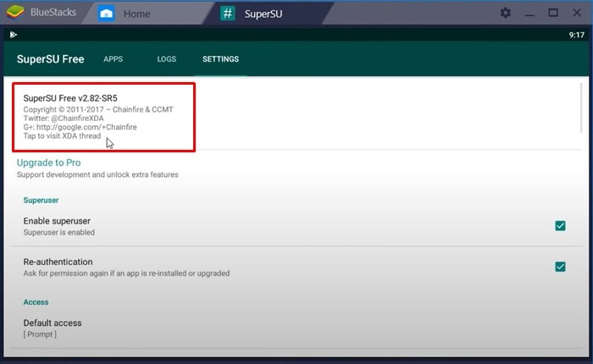Toggle the Enable superuser checkbox
This screenshot has width=593, height=364.
560,226
